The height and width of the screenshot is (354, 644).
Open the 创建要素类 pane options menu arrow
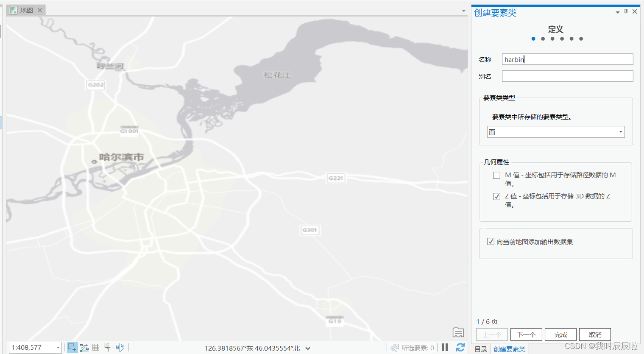618,12
